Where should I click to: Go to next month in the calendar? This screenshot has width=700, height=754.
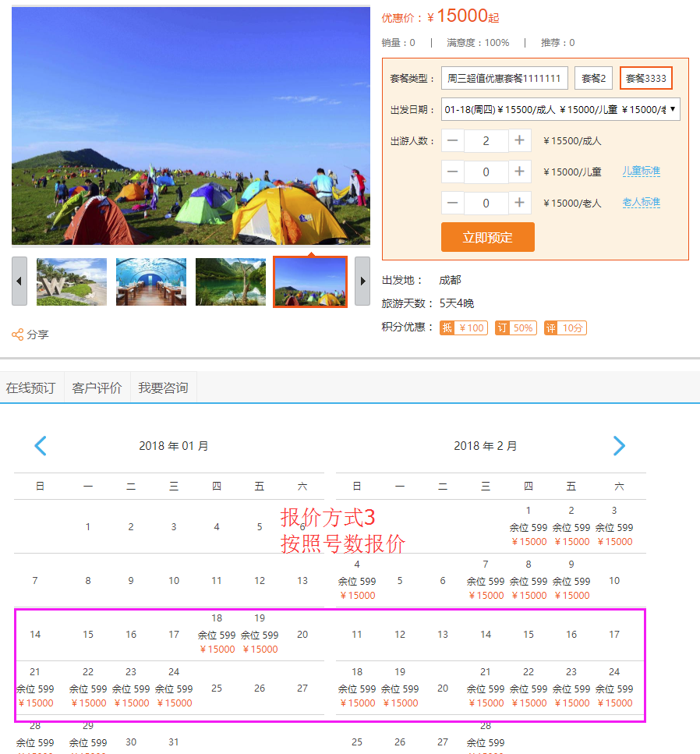tap(619, 445)
